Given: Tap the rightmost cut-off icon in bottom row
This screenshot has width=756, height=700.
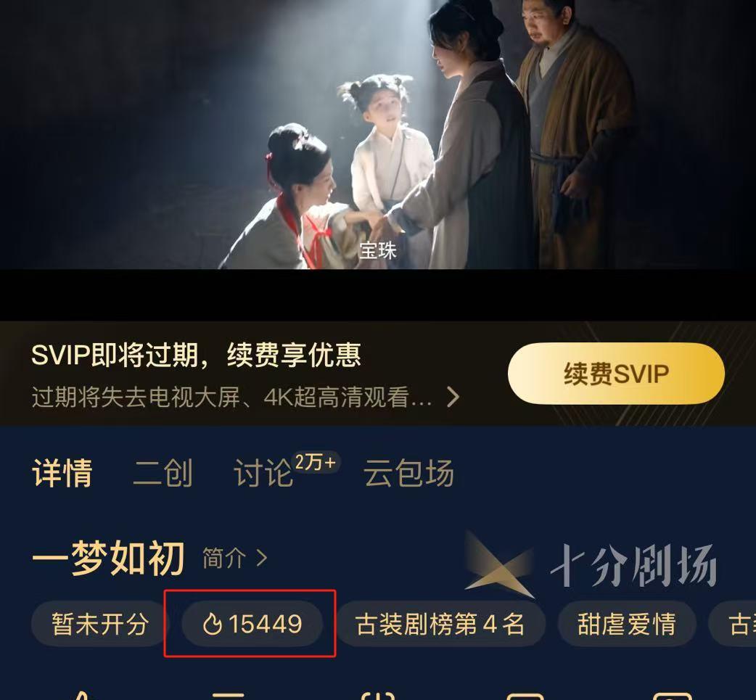Looking at the screenshot, I should pos(673,696).
